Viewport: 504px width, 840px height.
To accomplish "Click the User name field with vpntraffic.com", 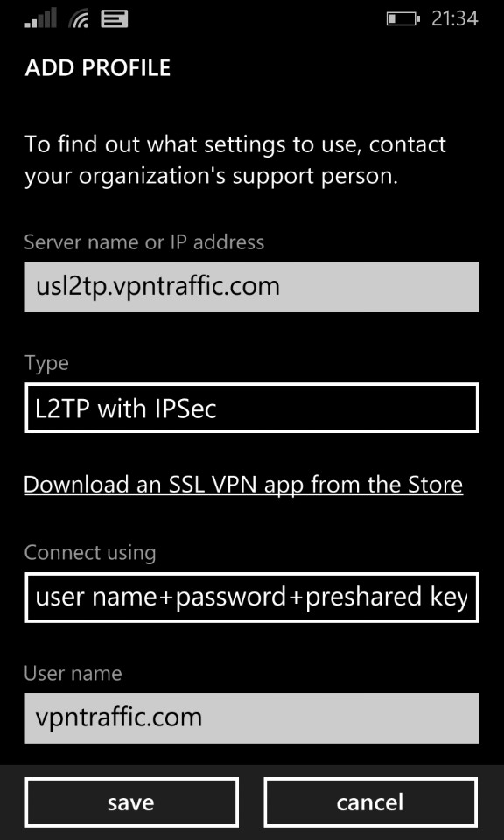I will point(252,718).
